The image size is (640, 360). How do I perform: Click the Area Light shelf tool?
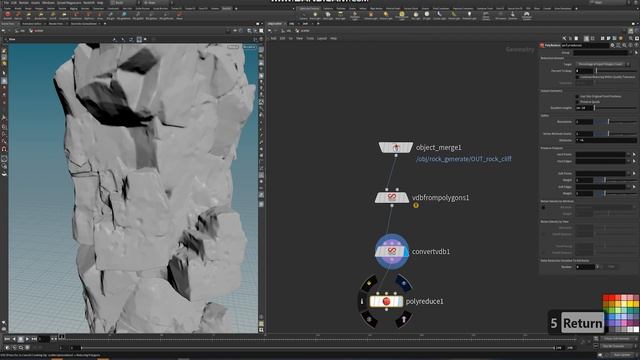340,16
